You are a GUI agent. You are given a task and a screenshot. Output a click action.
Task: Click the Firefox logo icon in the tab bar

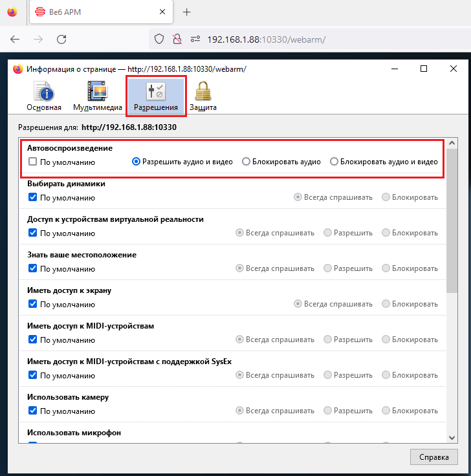point(12,12)
